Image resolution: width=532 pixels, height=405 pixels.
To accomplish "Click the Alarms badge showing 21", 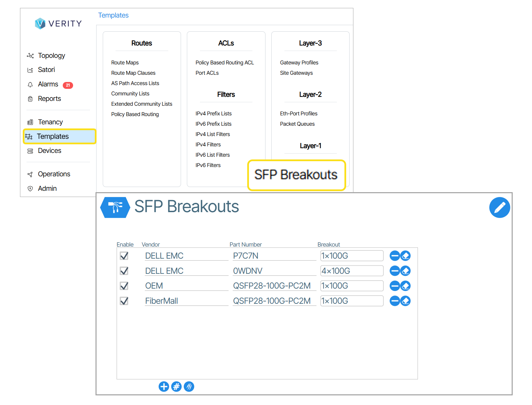I will pyautogui.click(x=68, y=85).
